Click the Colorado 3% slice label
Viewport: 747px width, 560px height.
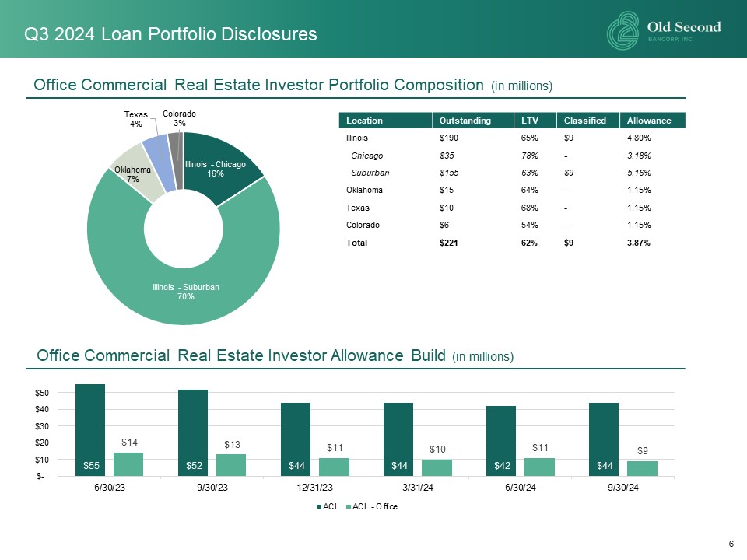coord(179,118)
